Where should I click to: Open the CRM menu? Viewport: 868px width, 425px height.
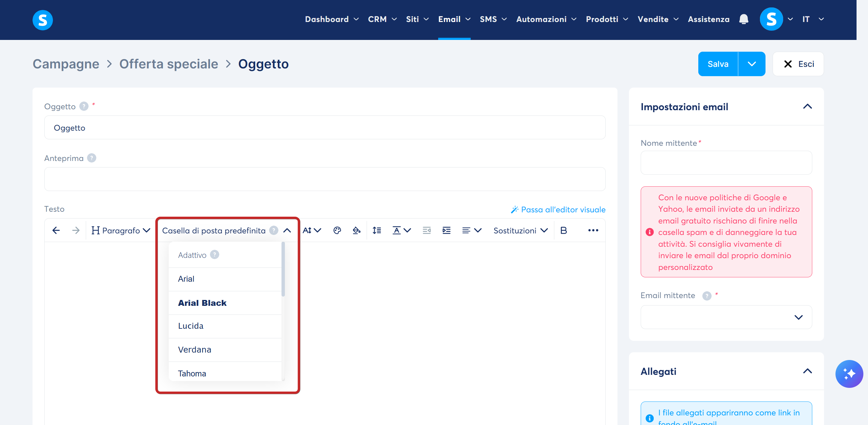click(382, 19)
